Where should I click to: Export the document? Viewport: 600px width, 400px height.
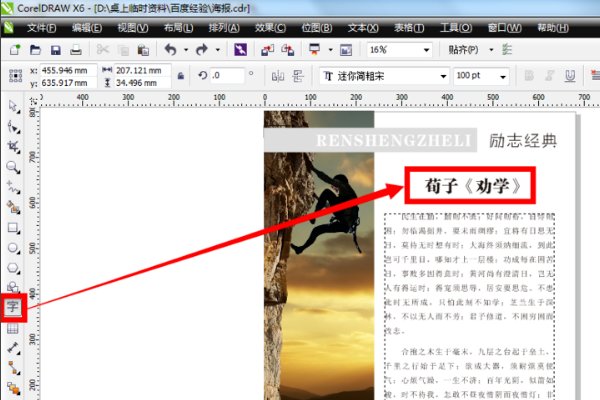coord(287,50)
